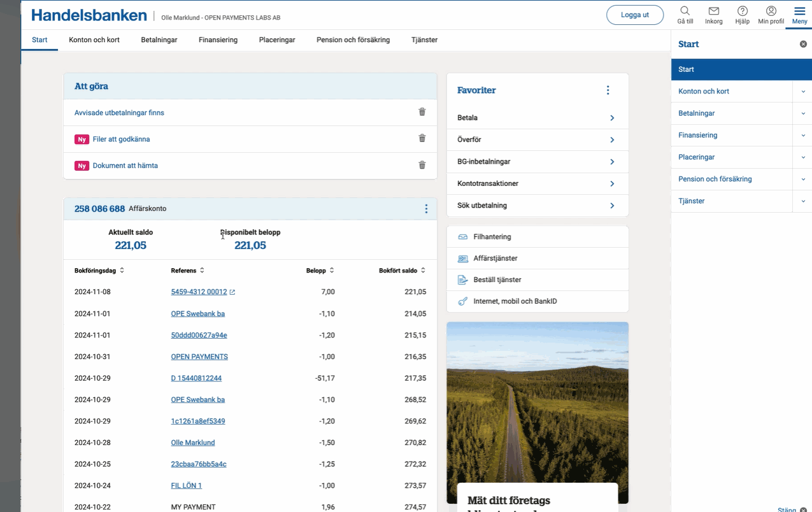Click external link icon beside 5459-4312 00012
The width and height of the screenshot is (812, 512).
click(232, 292)
